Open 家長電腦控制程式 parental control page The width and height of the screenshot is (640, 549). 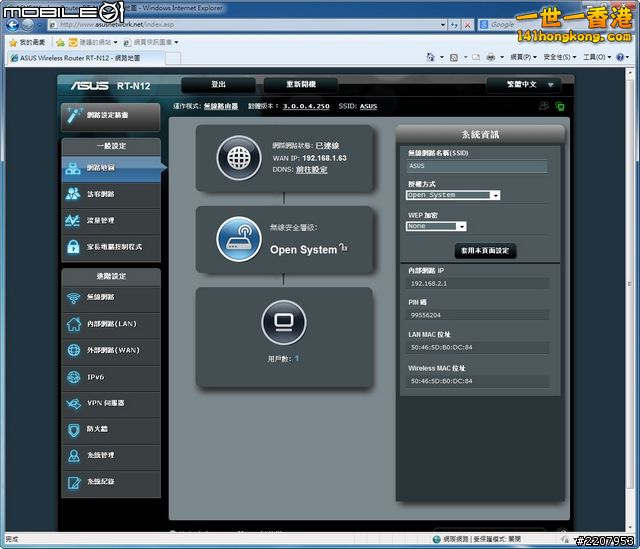click(x=110, y=246)
